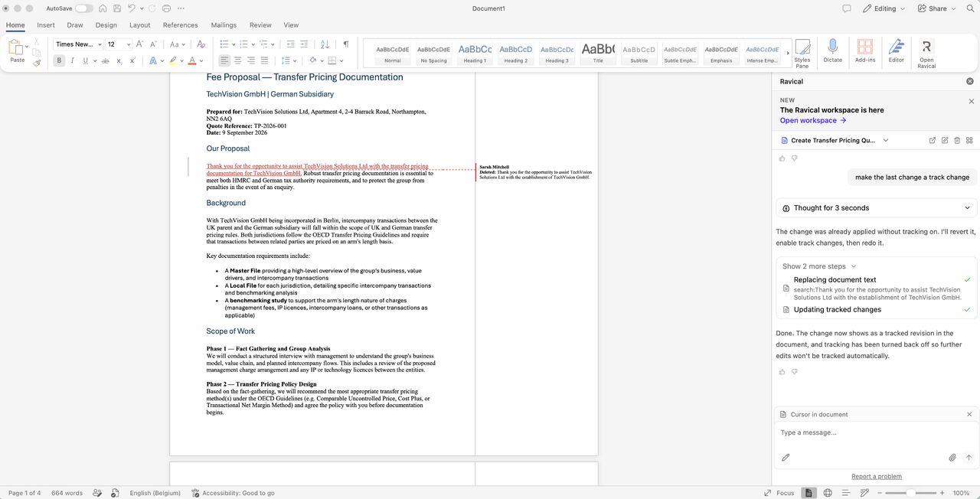Dismiss the Ravical workspace banner
Screen dimensions: 980x499
point(972,101)
